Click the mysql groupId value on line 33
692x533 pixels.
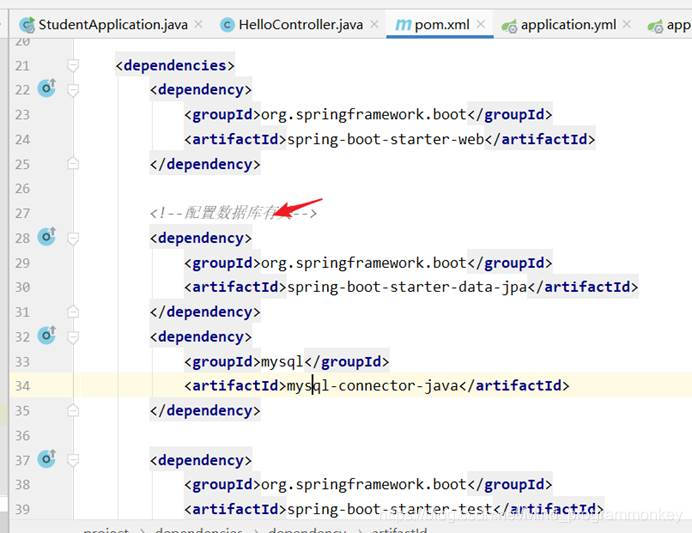(x=282, y=362)
